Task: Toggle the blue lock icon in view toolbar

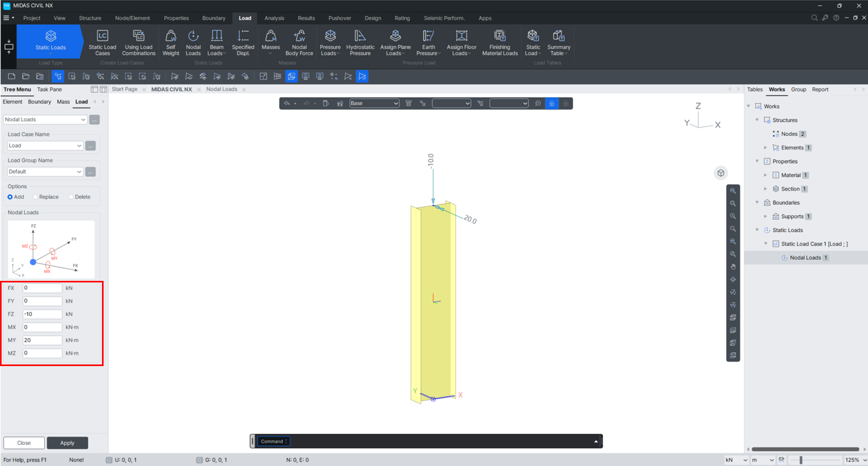Action: [552, 104]
